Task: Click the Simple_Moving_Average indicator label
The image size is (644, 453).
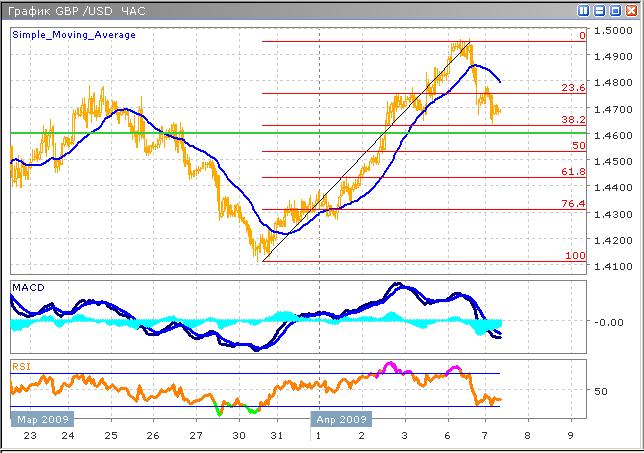Action: pos(74,35)
